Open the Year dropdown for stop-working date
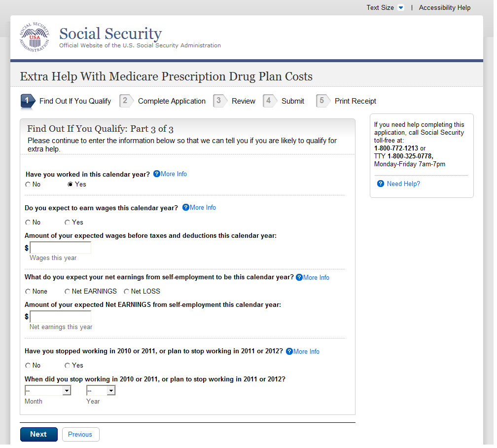The height and width of the screenshot is (448, 497). (x=101, y=391)
